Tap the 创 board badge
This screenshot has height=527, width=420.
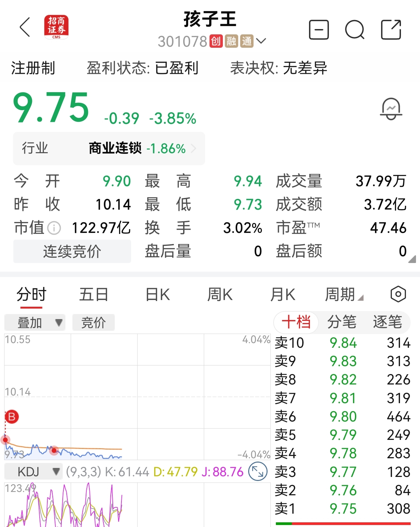coord(216,41)
